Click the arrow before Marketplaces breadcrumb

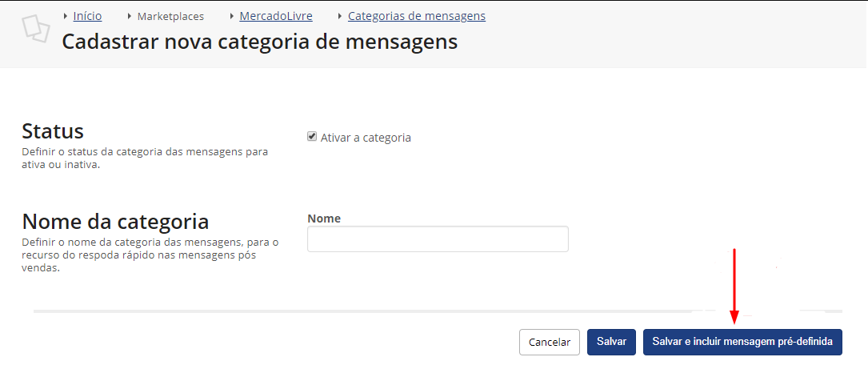[x=130, y=17]
